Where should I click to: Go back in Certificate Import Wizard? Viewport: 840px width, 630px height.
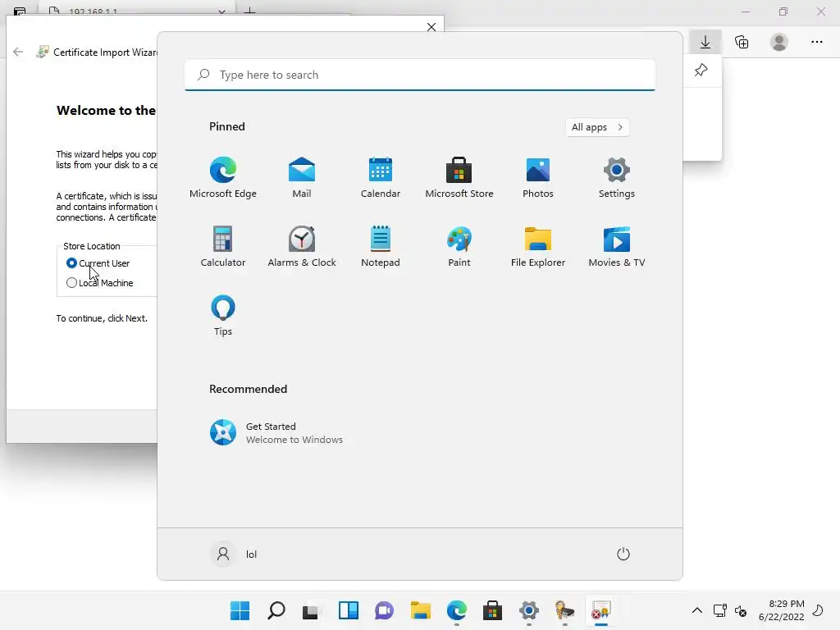(18, 52)
